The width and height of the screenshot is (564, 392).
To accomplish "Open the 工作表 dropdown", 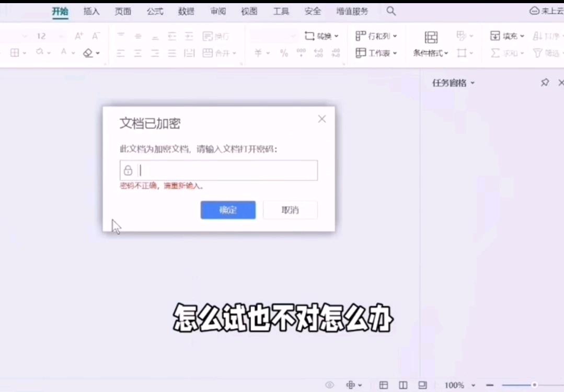I will (376, 53).
